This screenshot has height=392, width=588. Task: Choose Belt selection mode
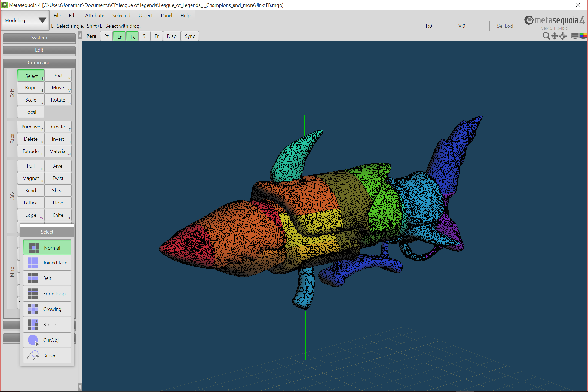(47, 278)
